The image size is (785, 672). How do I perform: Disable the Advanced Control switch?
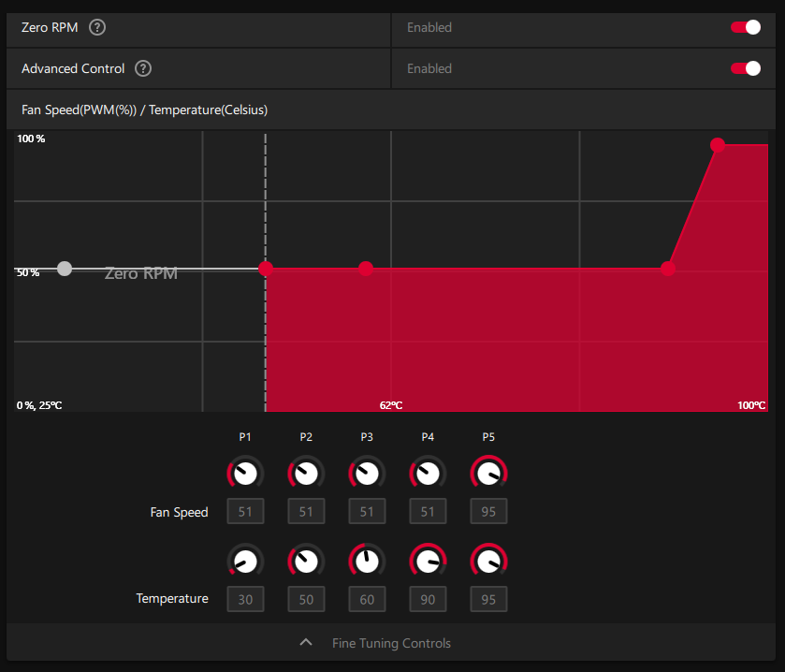pyautogui.click(x=746, y=68)
